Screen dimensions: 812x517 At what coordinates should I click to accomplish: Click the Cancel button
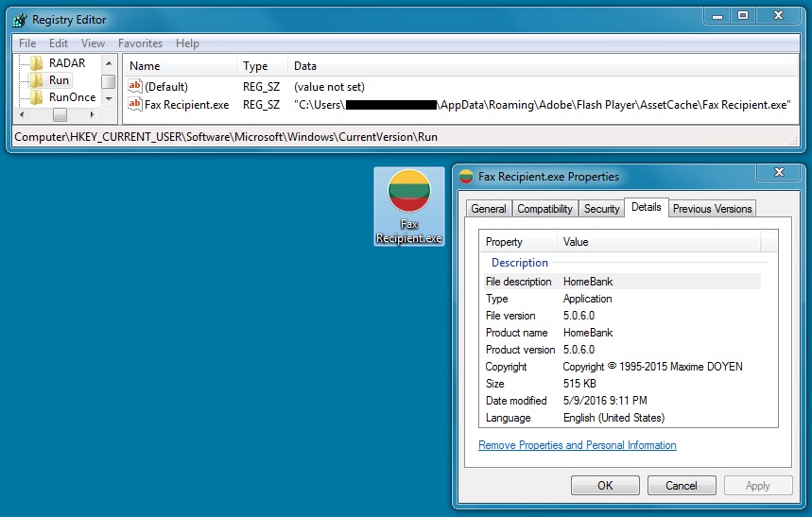681,486
